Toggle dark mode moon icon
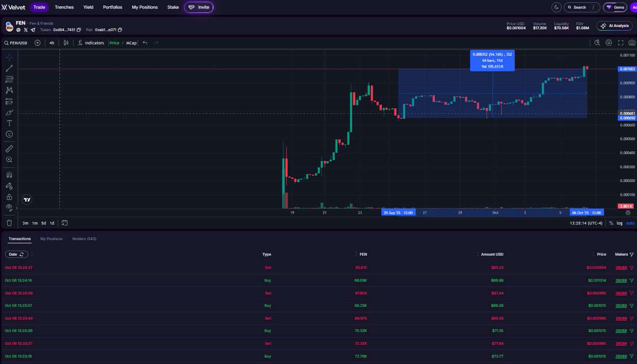This screenshot has height=364, width=637. coord(556,7)
